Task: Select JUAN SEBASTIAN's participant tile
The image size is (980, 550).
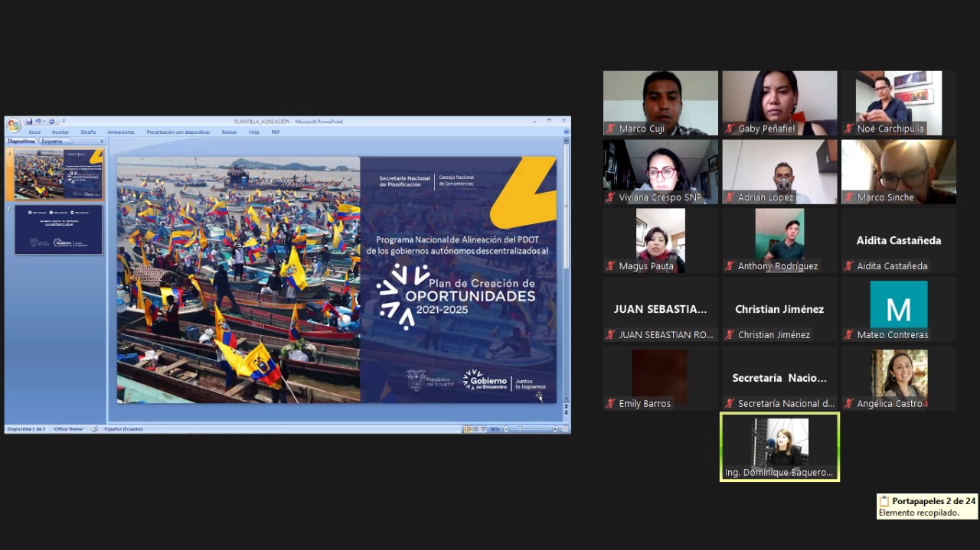Action: (661, 310)
